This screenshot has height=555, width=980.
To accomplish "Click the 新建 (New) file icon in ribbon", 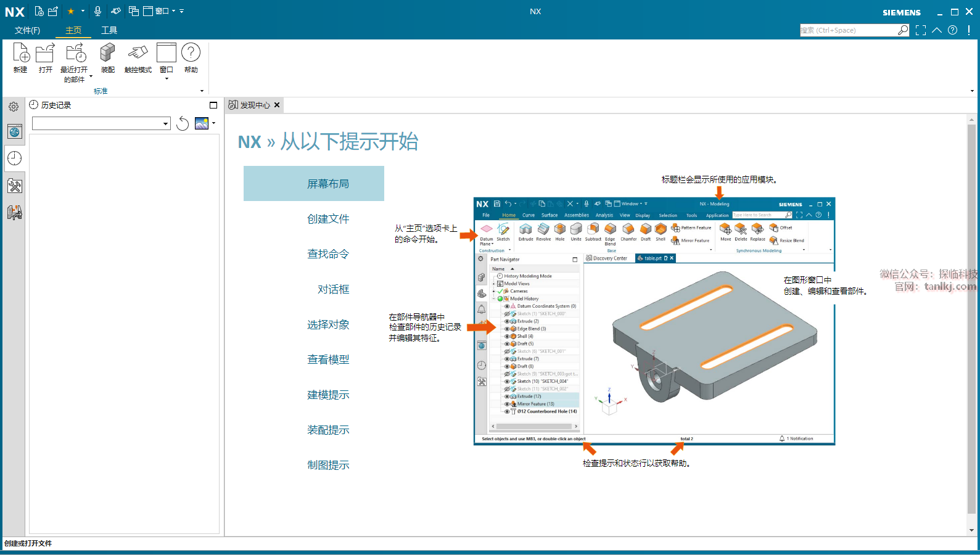I will (x=20, y=54).
